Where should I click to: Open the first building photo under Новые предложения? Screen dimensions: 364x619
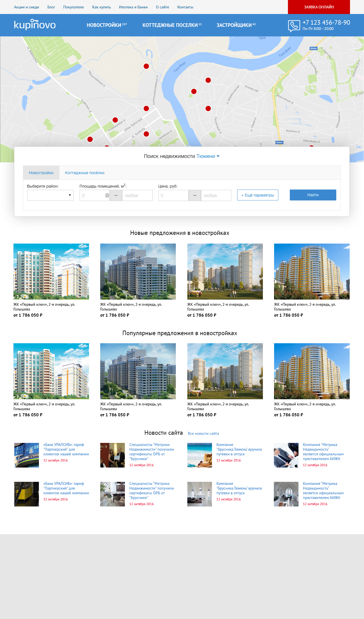pos(51,272)
